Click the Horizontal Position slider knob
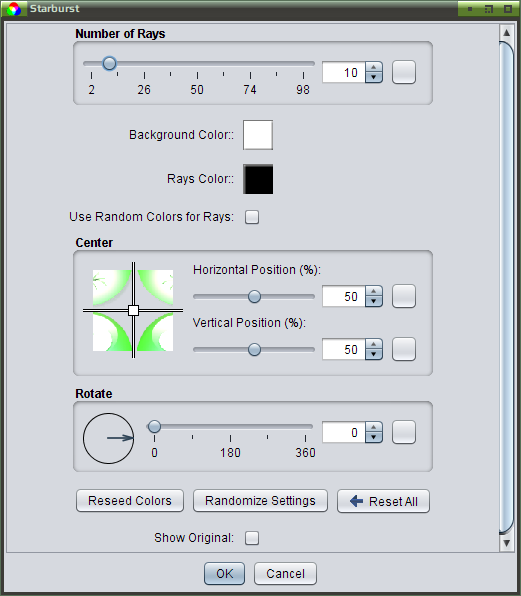Viewport: 521px width, 596px height. tap(254, 296)
